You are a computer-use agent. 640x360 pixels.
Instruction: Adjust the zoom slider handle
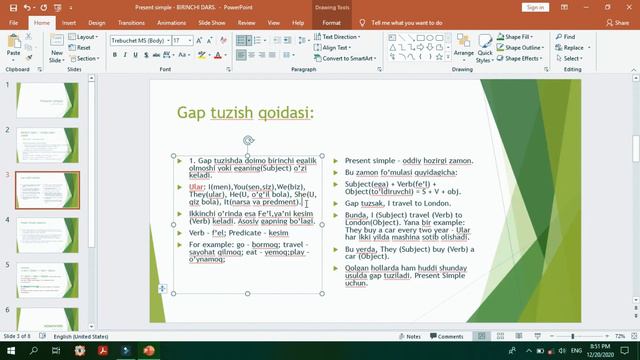coord(573,336)
